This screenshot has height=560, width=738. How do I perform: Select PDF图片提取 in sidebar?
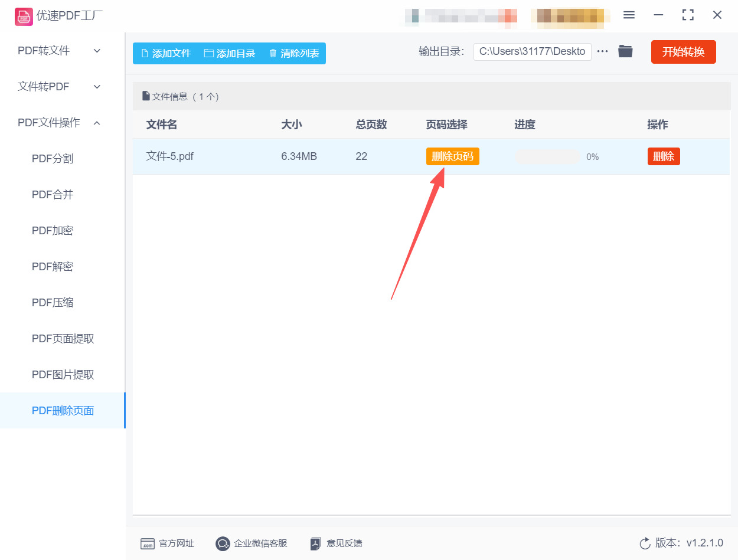click(x=63, y=375)
